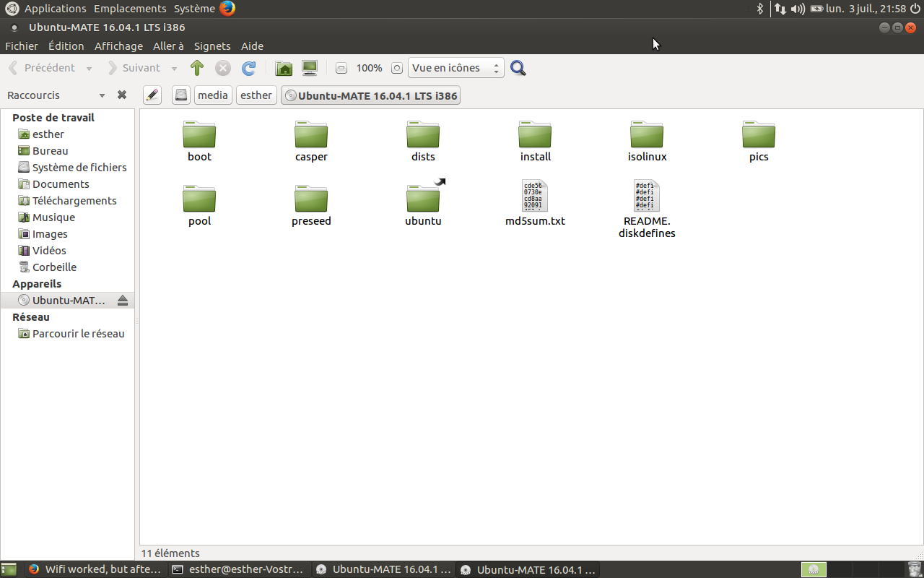Click the esther path button
This screenshot has height=578, width=924.
point(256,95)
